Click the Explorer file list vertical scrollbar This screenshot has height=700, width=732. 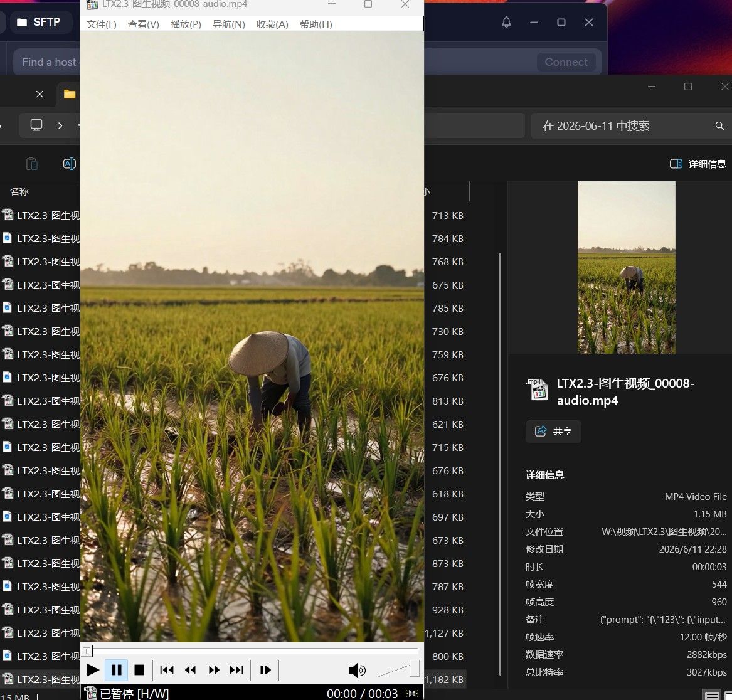coord(500,464)
